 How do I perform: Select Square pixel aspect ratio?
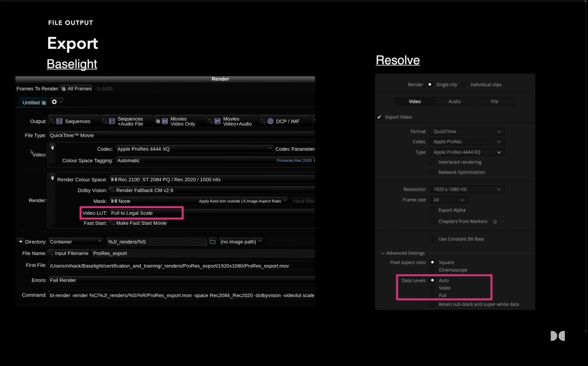[432, 262]
